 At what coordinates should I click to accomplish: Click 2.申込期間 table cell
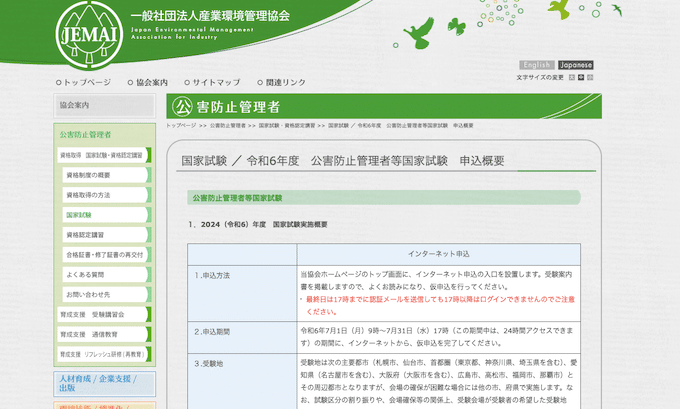pos(242,337)
